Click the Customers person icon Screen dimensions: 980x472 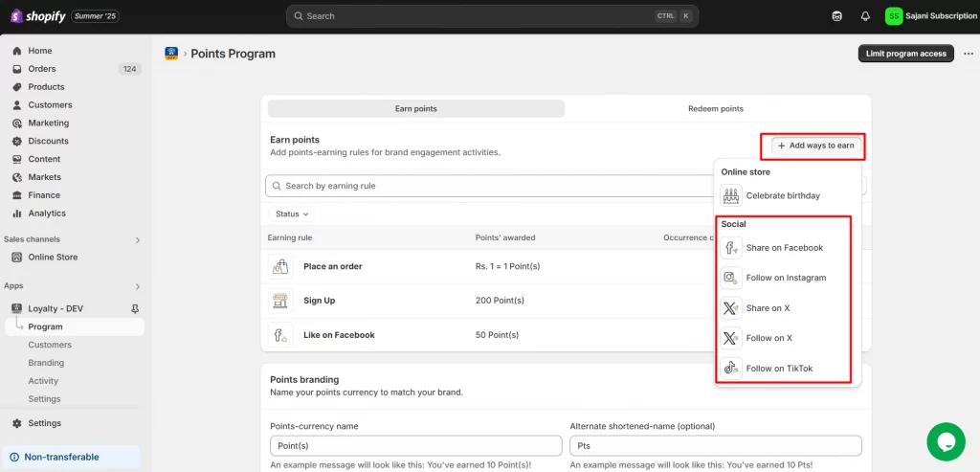(17, 105)
